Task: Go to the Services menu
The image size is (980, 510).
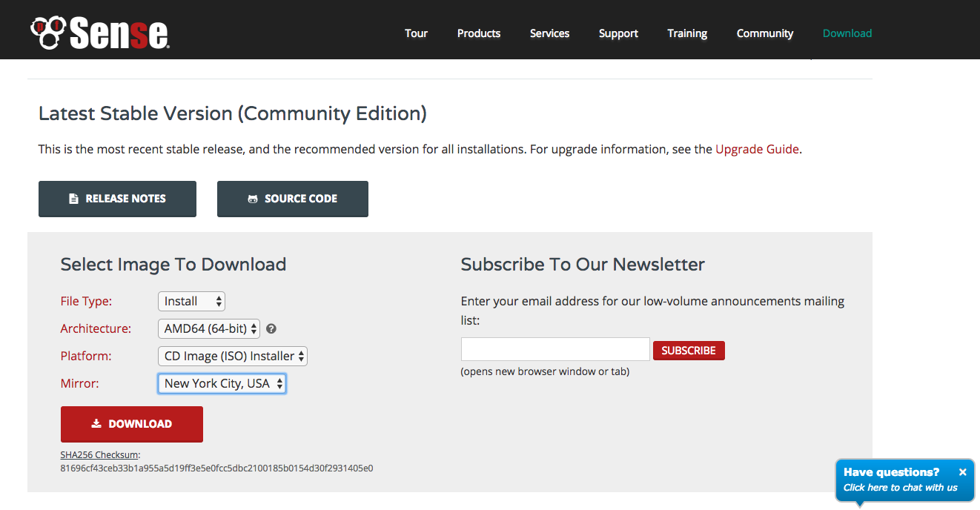Action: (549, 33)
